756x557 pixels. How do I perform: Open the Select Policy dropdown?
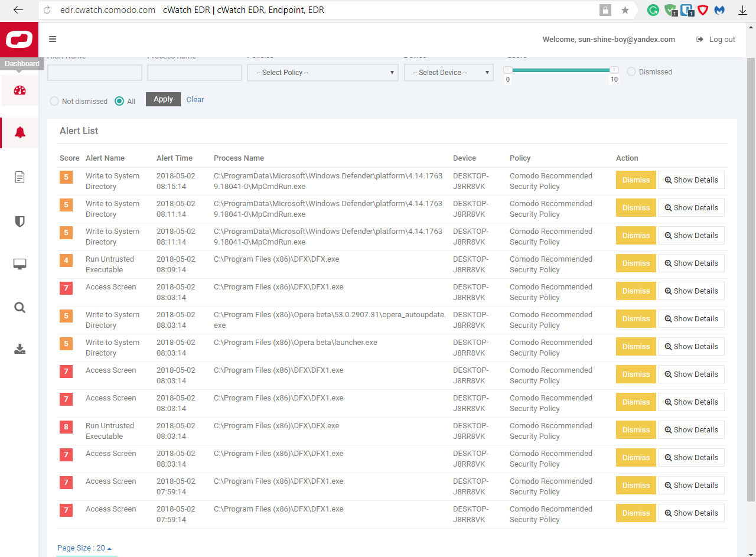[322, 73]
